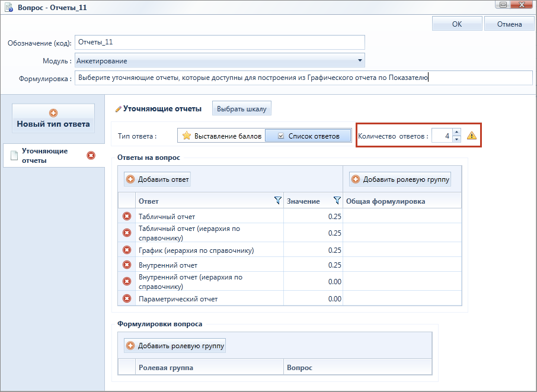
Task: Select the "Выставление баллов" answer type
Action: coord(222,136)
